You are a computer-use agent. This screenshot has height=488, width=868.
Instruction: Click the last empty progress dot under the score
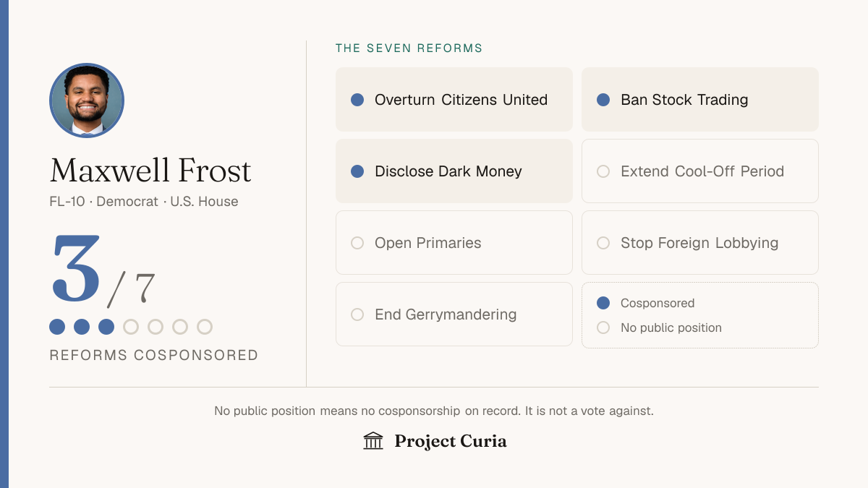click(x=205, y=327)
